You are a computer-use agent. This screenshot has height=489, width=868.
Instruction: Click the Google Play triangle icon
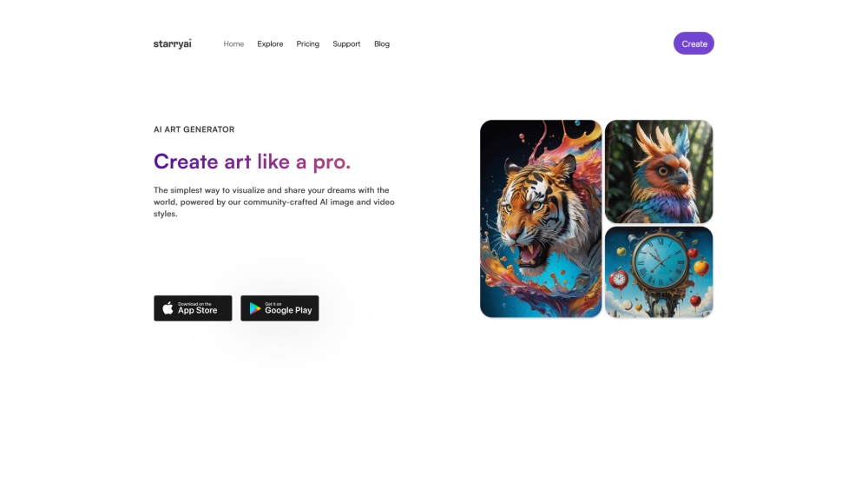tap(254, 308)
